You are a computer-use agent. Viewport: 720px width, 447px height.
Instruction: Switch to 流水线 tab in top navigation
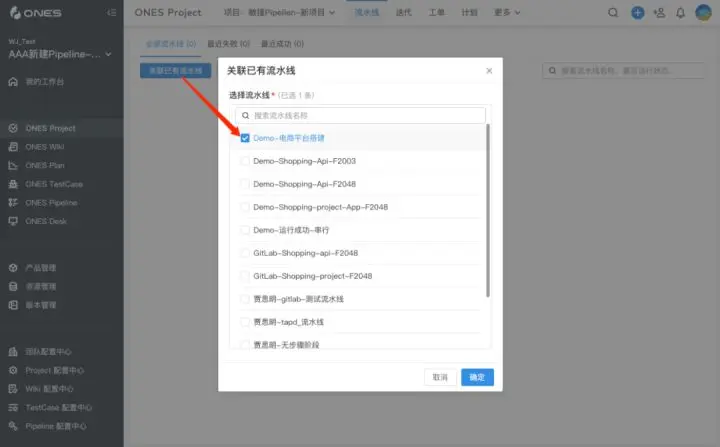tap(367, 12)
